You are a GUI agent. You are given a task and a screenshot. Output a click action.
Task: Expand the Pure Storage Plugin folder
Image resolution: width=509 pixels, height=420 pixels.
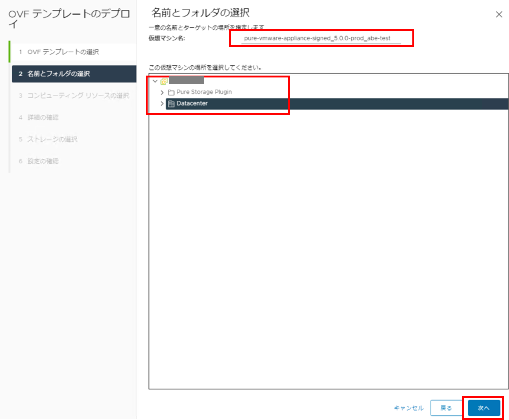[162, 92]
